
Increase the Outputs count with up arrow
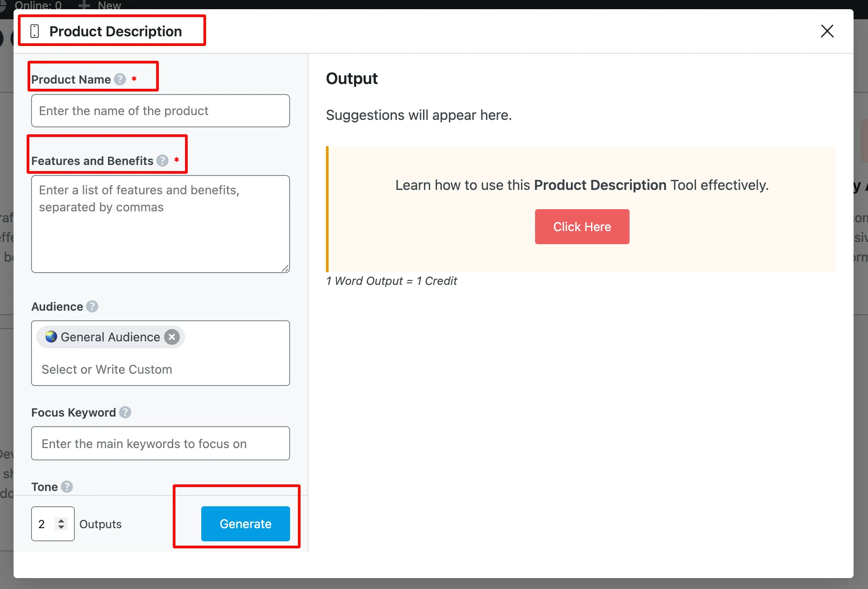pyautogui.click(x=61, y=520)
